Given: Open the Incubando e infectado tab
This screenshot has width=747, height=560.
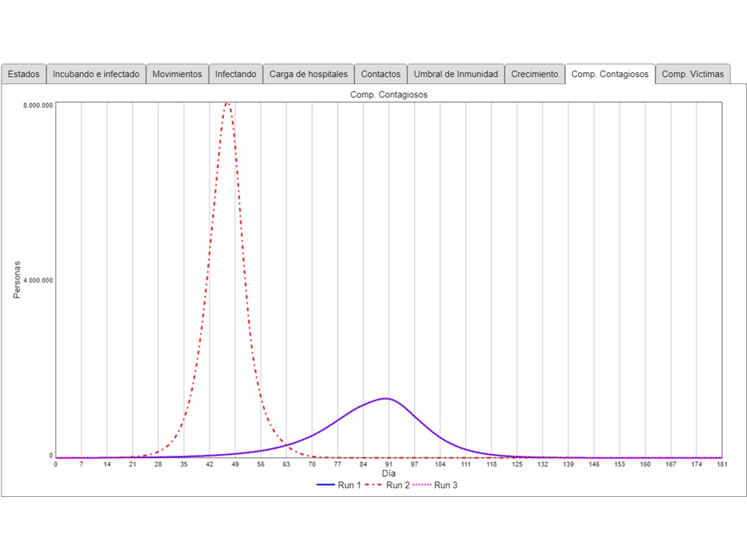Looking at the screenshot, I should (x=96, y=74).
